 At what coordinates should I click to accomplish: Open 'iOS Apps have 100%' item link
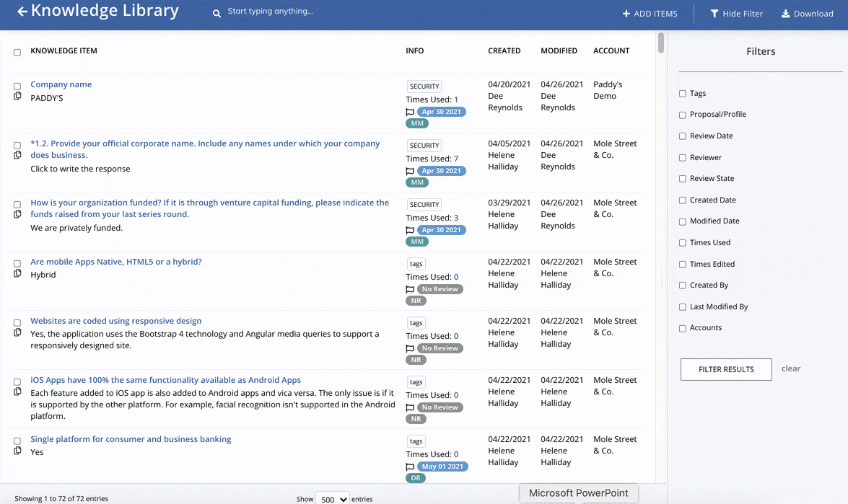165,380
